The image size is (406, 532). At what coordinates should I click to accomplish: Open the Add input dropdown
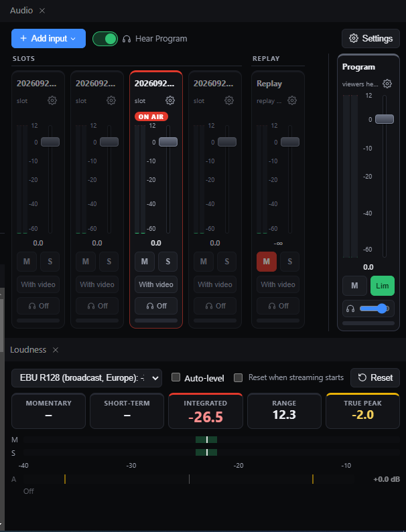(x=49, y=38)
